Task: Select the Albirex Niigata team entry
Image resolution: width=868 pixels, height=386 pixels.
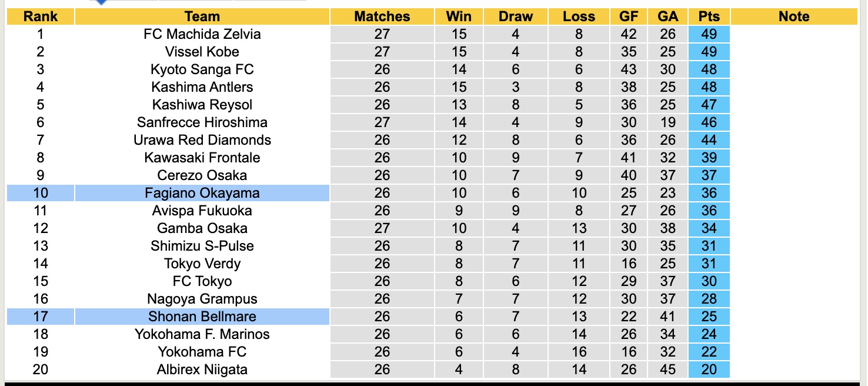Action: coord(202,370)
